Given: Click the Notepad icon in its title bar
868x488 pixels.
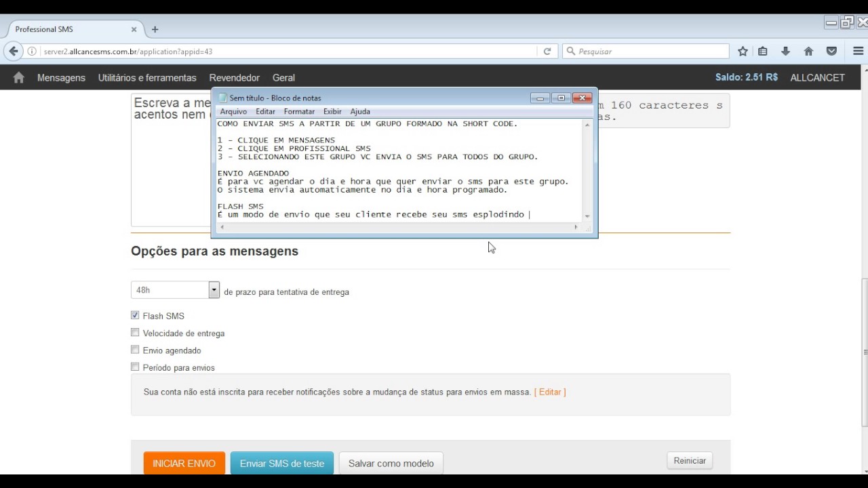Looking at the screenshot, I should [222, 98].
